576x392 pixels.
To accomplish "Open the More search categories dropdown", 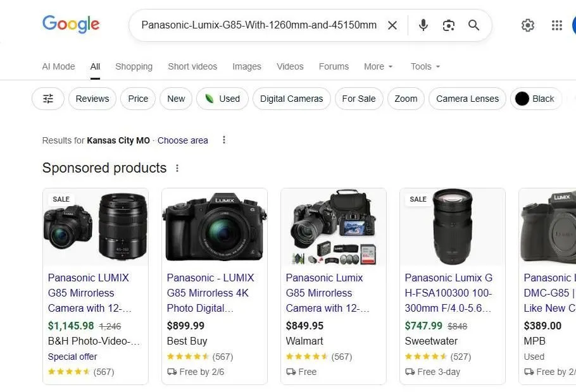I will [378, 66].
